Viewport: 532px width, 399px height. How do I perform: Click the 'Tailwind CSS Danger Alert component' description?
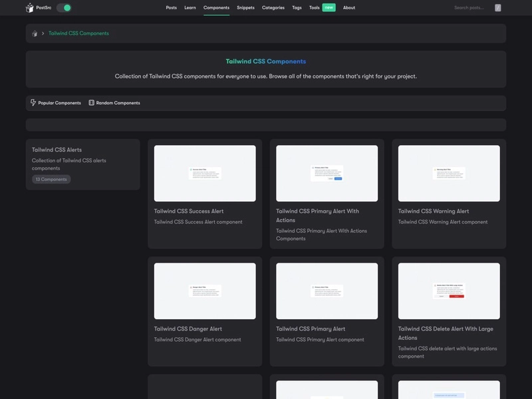click(x=198, y=340)
